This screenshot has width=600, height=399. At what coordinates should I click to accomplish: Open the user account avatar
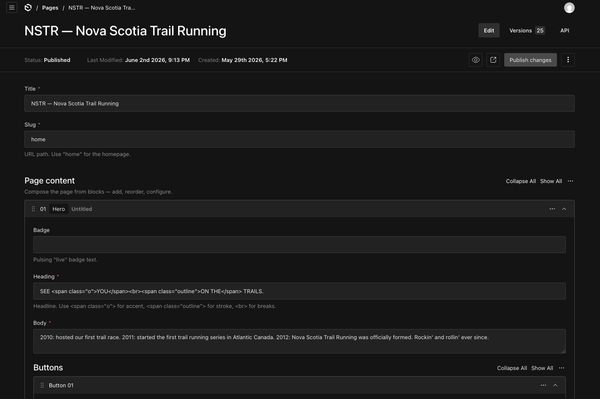pyautogui.click(x=569, y=8)
